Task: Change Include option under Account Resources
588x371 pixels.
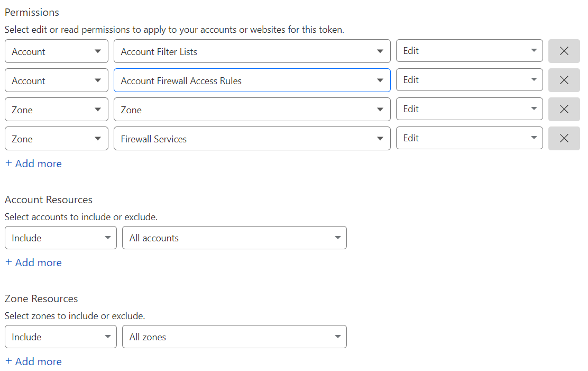Action: [x=60, y=238]
